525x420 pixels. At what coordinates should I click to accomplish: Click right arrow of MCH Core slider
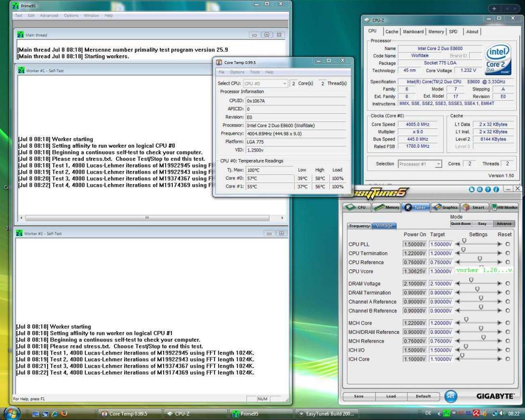pos(499,323)
